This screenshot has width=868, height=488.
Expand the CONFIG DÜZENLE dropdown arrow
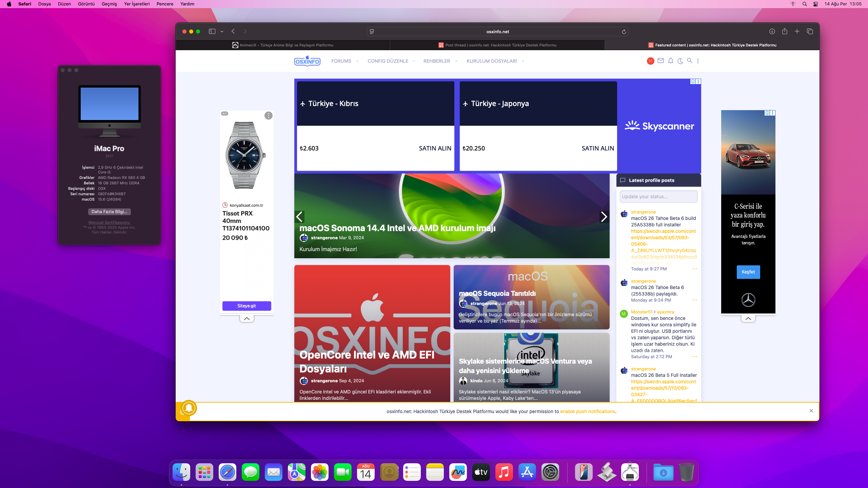pyautogui.click(x=414, y=61)
